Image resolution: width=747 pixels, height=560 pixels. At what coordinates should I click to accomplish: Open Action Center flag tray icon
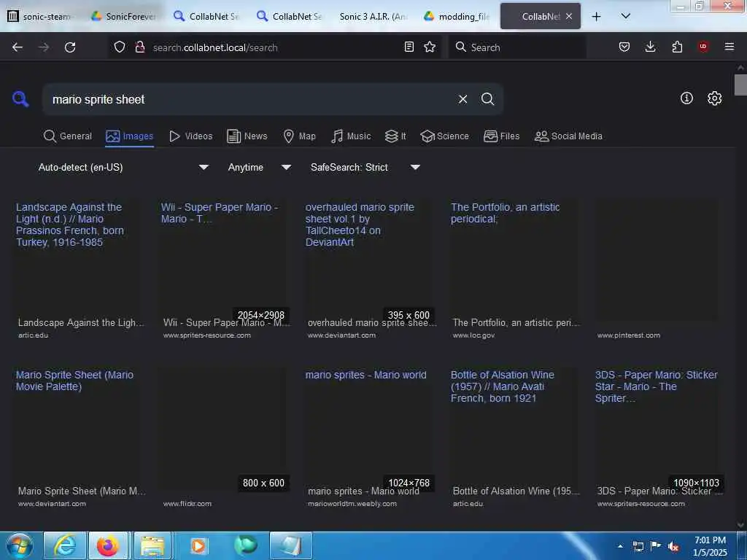click(656, 546)
